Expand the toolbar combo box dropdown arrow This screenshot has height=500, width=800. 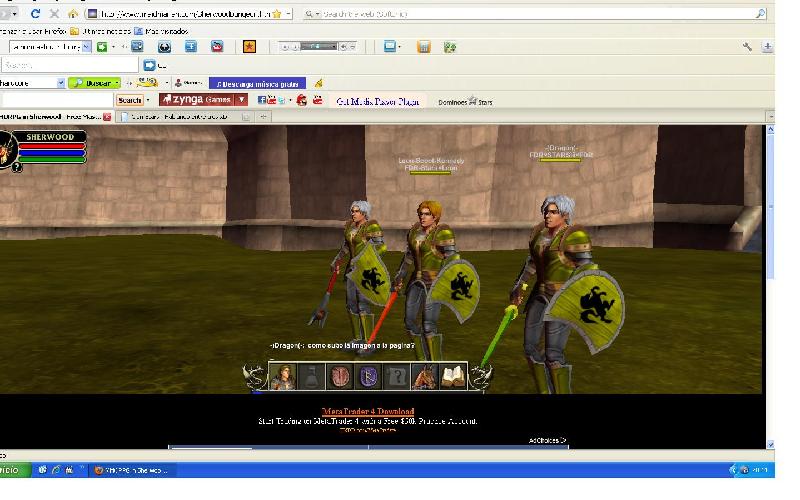(x=86, y=47)
